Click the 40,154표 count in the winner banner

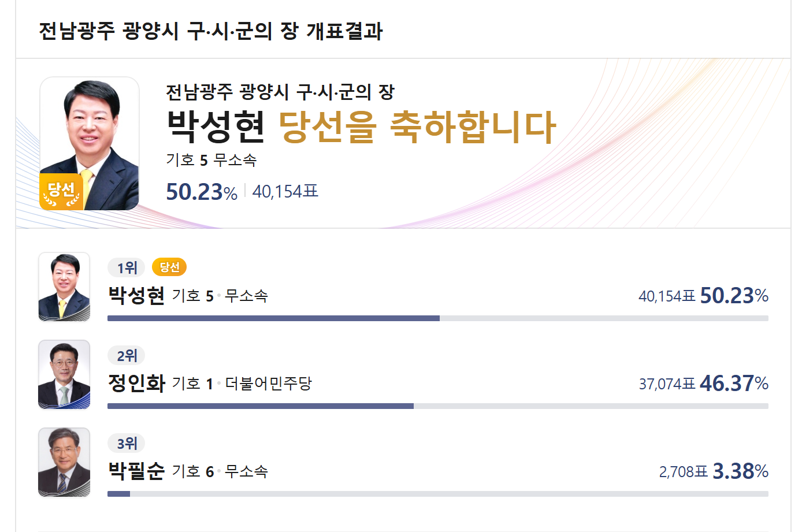pos(285,191)
